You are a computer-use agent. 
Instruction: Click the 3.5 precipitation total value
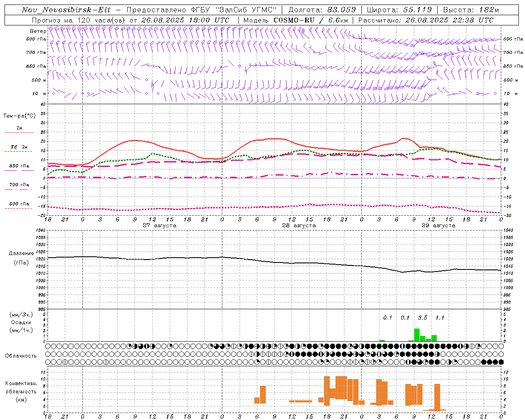pos(422,318)
